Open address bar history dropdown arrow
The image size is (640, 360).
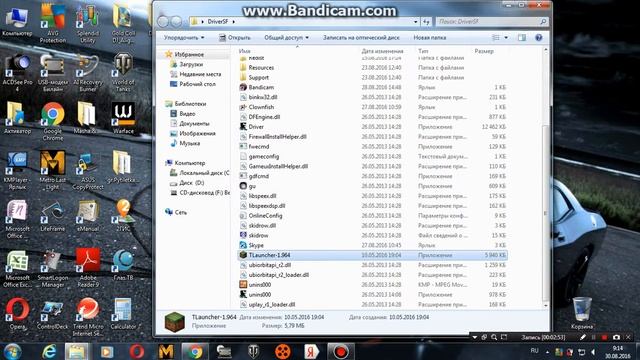coord(416,22)
